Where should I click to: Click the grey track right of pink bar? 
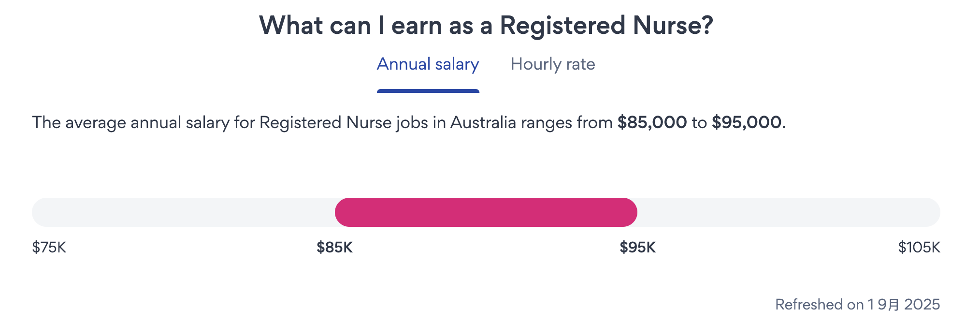tap(788, 212)
